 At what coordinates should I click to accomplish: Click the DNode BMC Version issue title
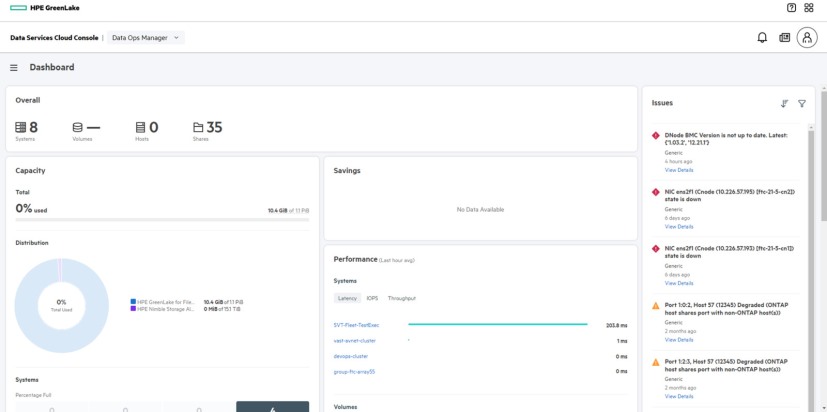click(x=726, y=139)
